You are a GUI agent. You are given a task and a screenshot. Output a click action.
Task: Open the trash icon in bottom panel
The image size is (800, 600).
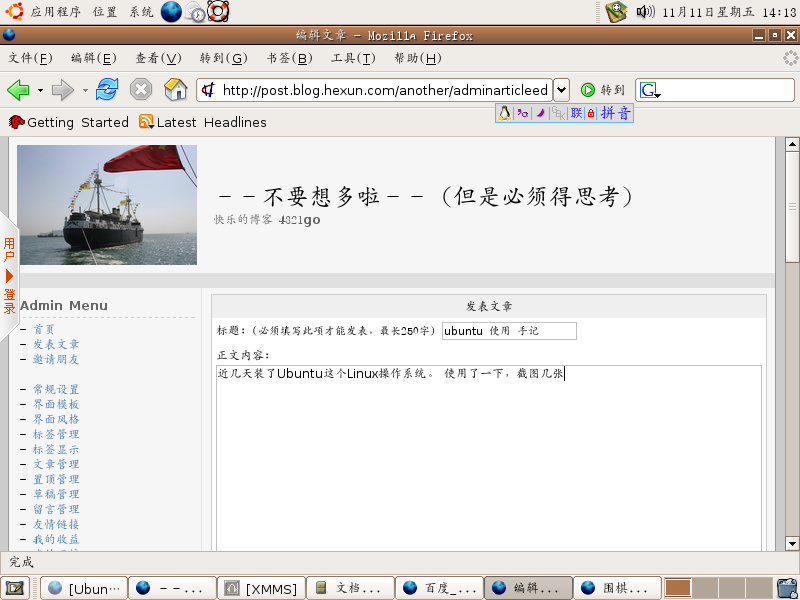click(787, 588)
